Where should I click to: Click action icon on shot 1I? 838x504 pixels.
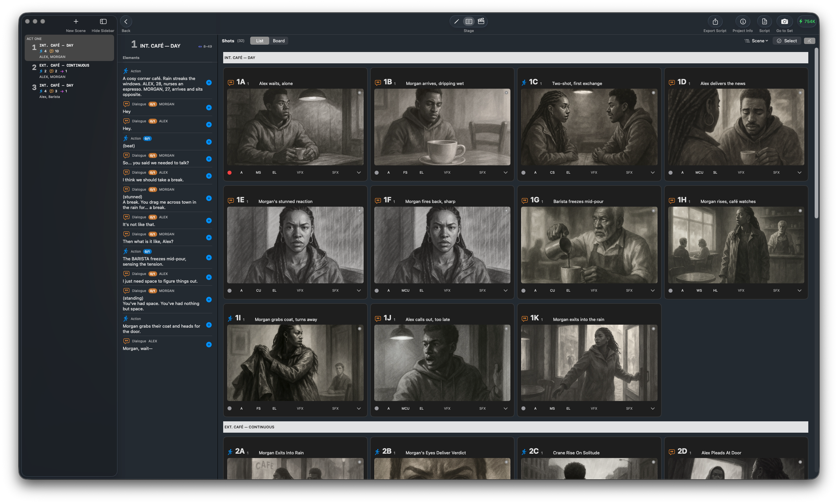tap(230, 319)
